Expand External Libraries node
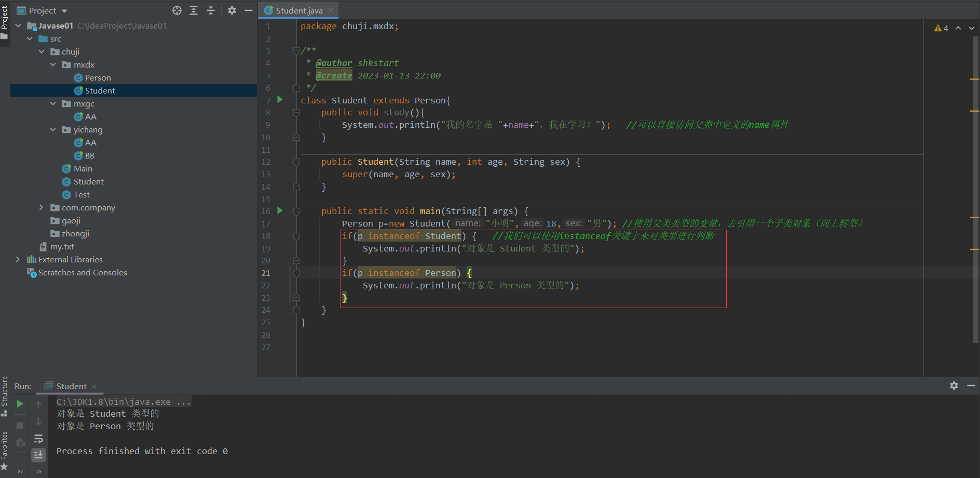 pos(19,259)
